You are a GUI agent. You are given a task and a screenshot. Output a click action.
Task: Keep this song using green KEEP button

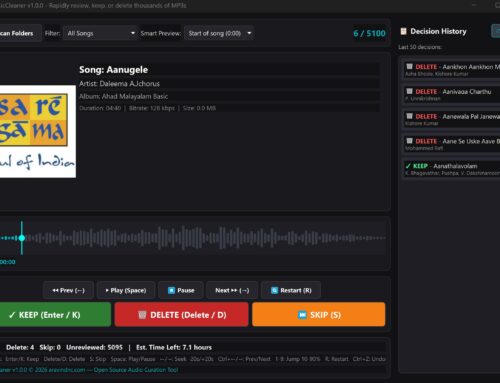click(x=55, y=315)
